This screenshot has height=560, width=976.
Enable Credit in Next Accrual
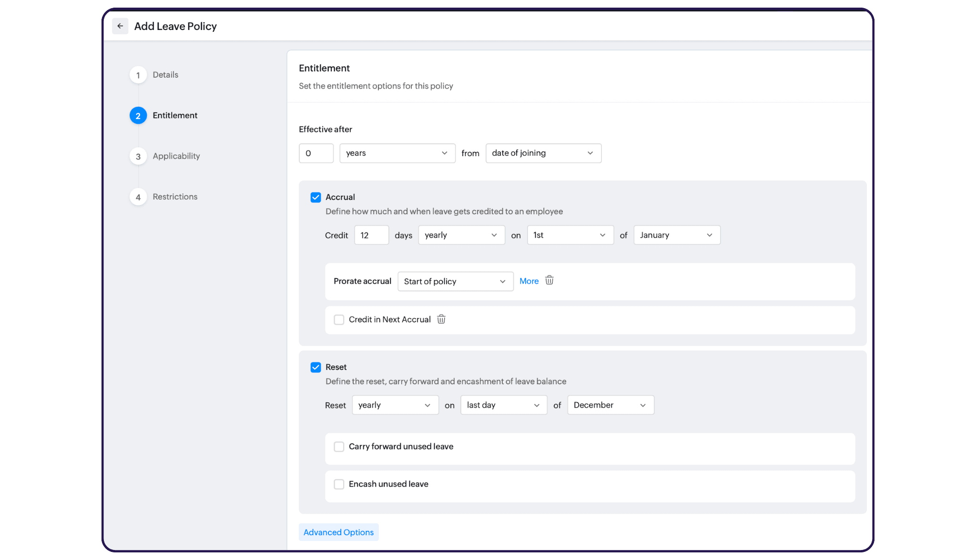[339, 320]
